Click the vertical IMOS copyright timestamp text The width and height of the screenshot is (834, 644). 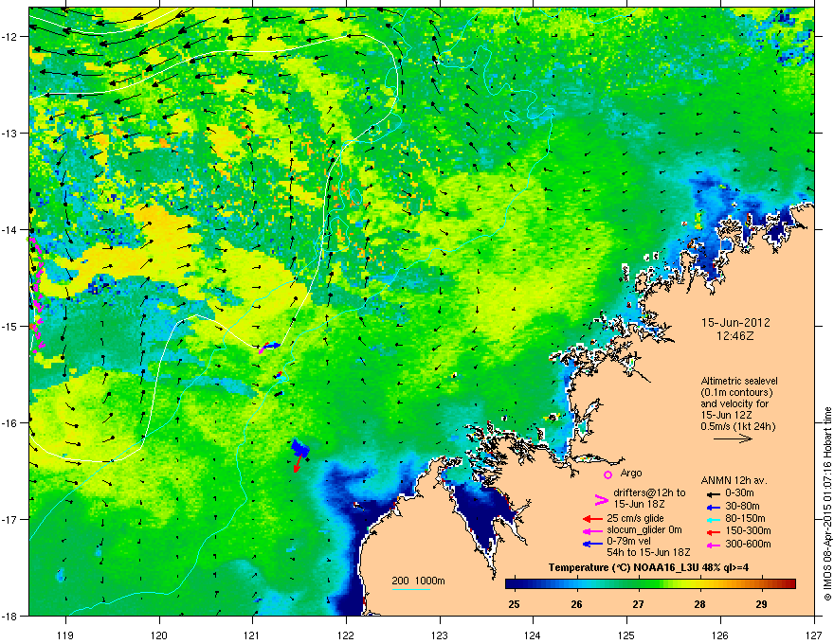(x=827, y=504)
